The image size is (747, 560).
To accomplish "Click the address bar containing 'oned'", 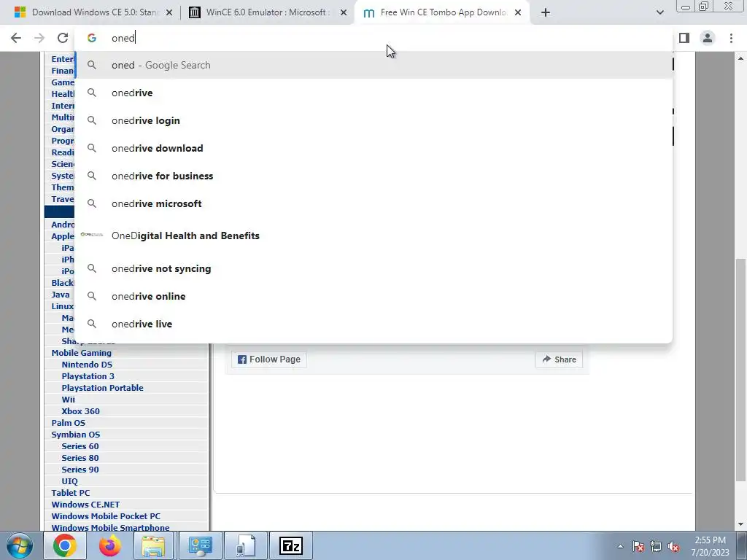I will click(374, 38).
